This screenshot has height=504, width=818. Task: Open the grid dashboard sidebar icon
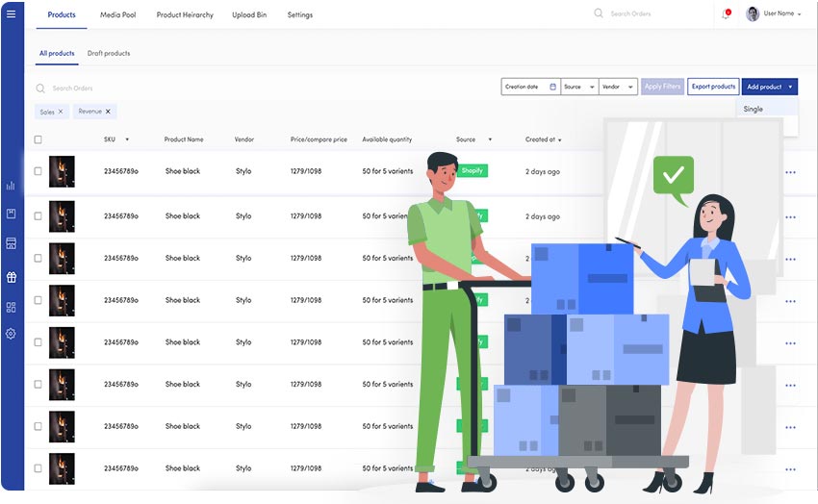click(11, 307)
